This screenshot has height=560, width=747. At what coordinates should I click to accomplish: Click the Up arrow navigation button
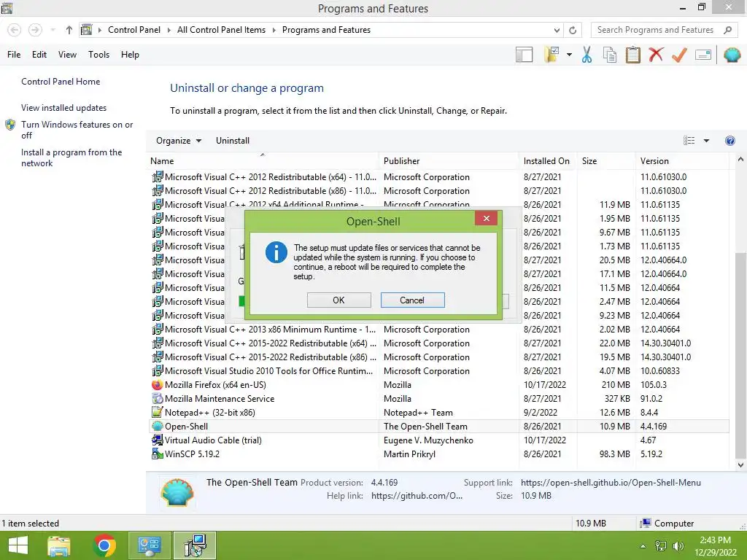click(x=69, y=30)
